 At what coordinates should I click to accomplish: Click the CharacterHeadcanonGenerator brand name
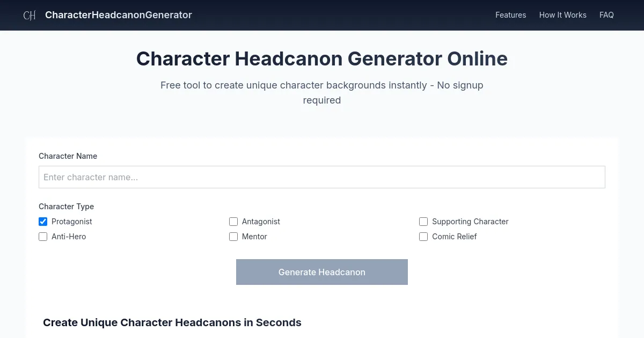pyautogui.click(x=119, y=15)
